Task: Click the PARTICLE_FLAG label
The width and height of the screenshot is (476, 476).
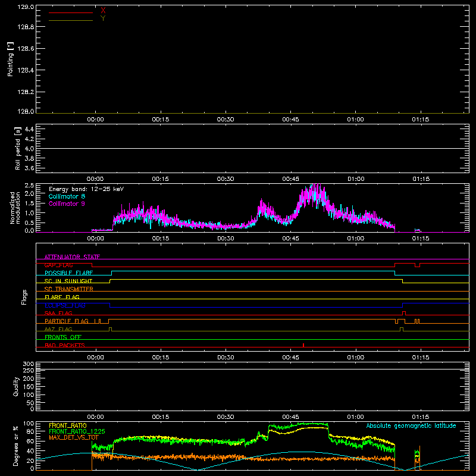Action: [x=67, y=321]
